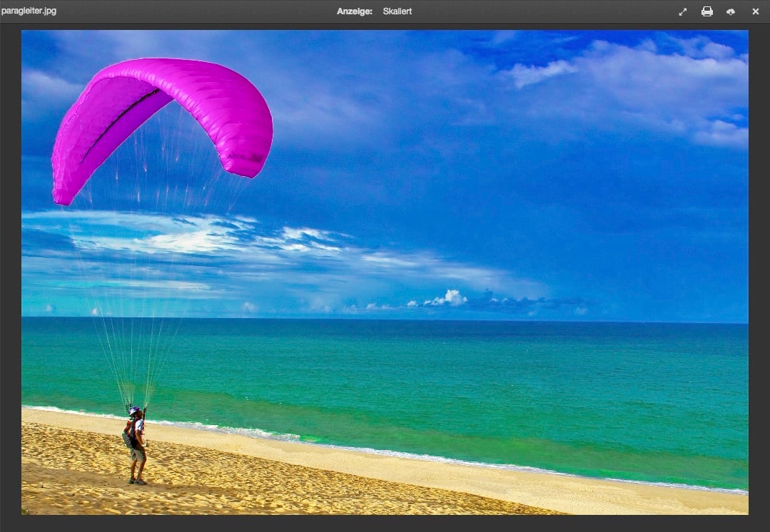Click the Anzeige label
The image size is (770, 532).
coord(355,11)
